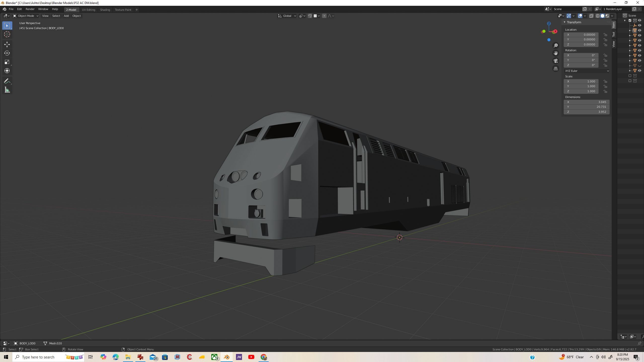Viewport: 644px width, 362px height.
Task: Choose the Annotate pencil tool
Action: click(7, 81)
